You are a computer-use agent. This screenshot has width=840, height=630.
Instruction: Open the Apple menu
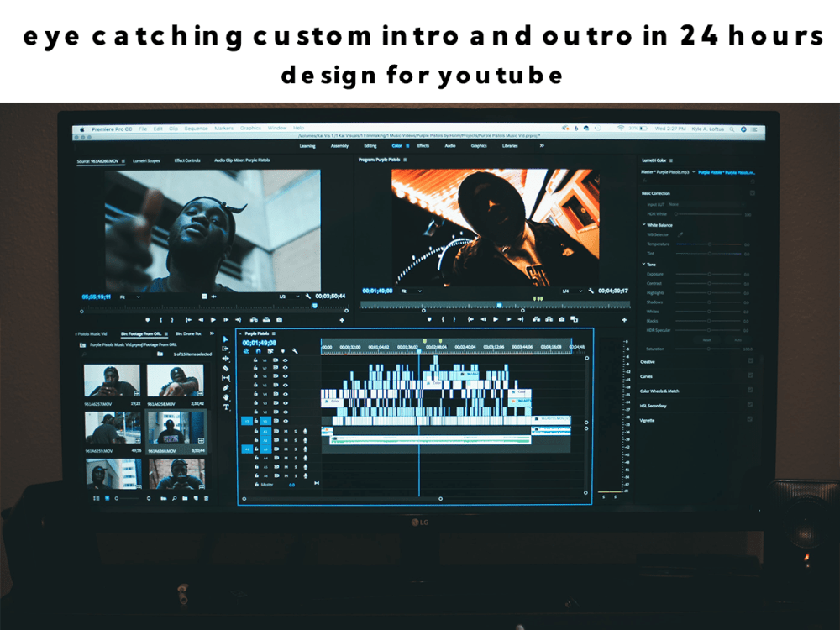tap(82, 129)
